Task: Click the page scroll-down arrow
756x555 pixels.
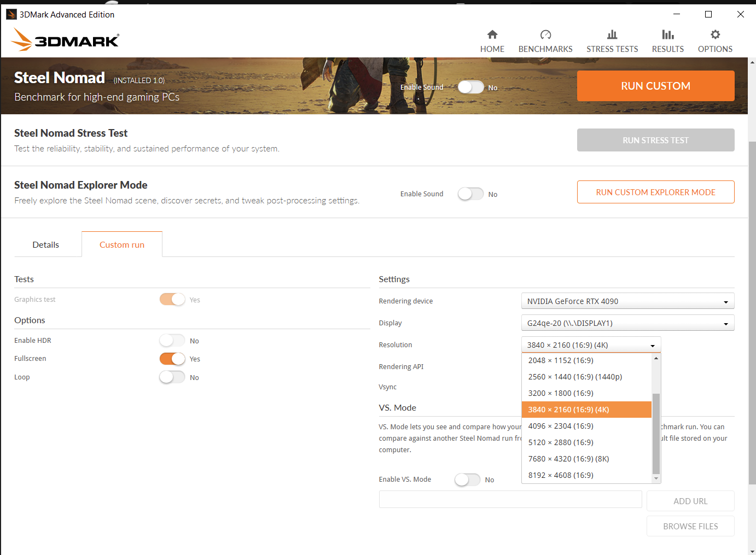Action: tap(752, 551)
